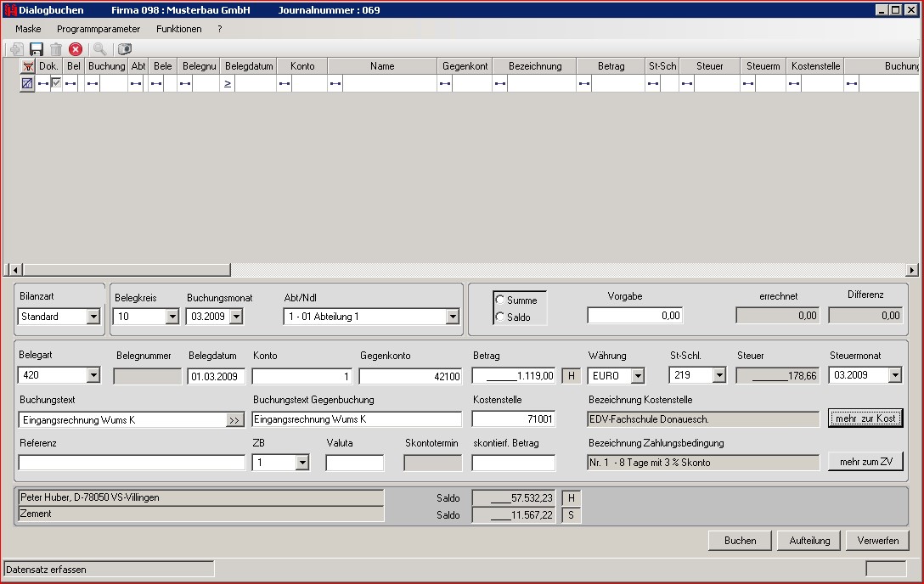The width and height of the screenshot is (924, 584).
Task: Click the Verwerfen button
Action: click(x=877, y=541)
